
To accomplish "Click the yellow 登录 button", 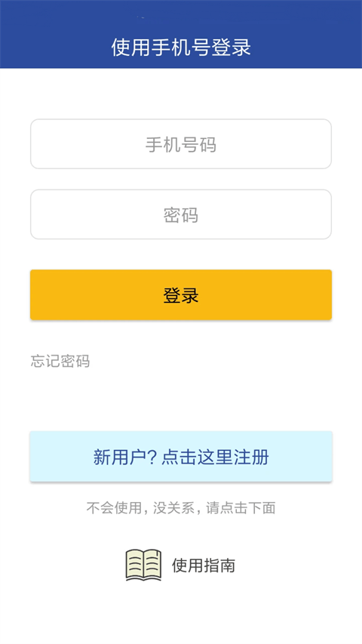I will [181, 295].
